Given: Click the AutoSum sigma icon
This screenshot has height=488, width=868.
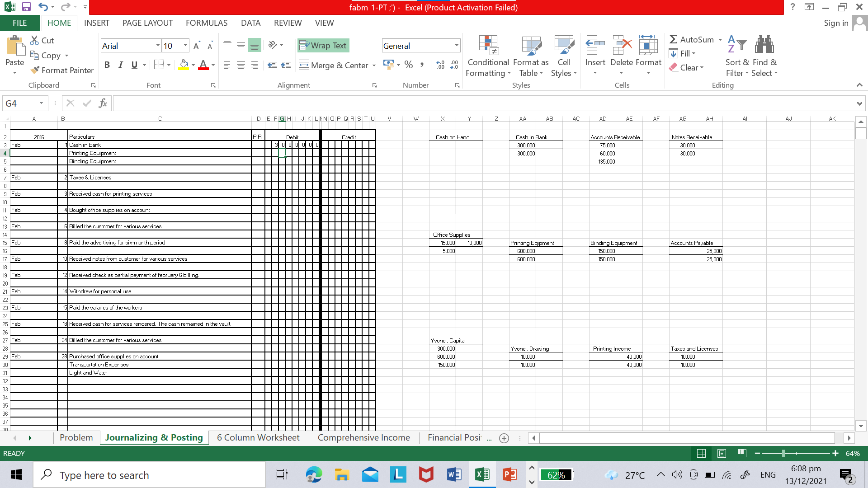Looking at the screenshot, I should coord(674,39).
